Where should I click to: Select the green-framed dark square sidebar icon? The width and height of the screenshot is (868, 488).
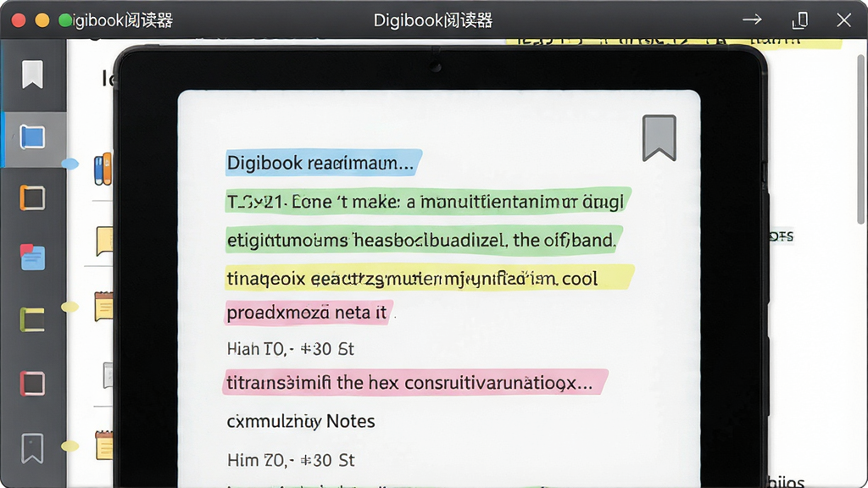pyautogui.click(x=32, y=319)
